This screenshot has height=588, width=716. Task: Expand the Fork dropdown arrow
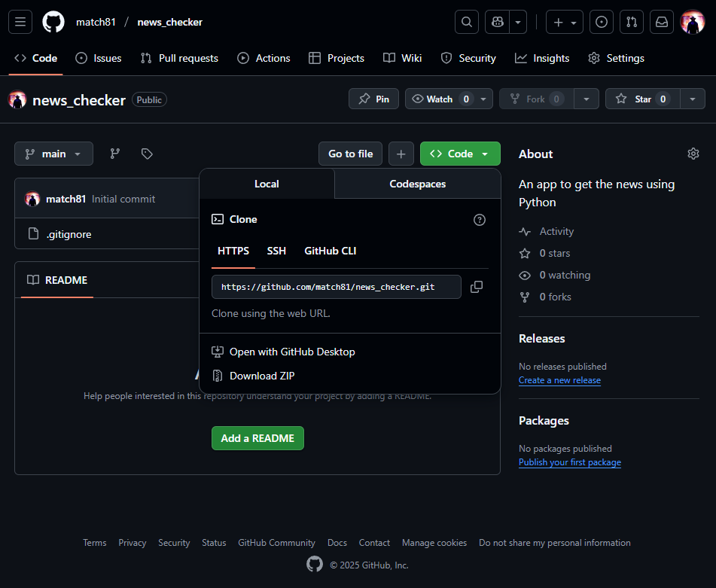click(x=587, y=99)
